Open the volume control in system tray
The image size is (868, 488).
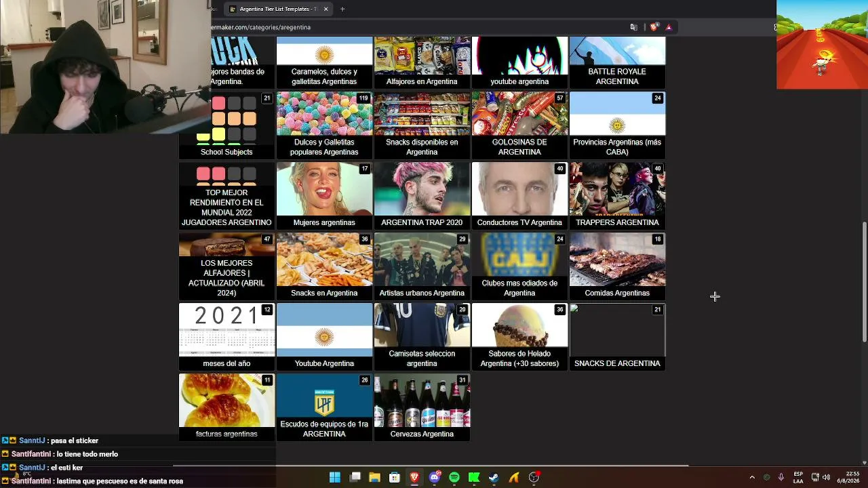(x=826, y=477)
